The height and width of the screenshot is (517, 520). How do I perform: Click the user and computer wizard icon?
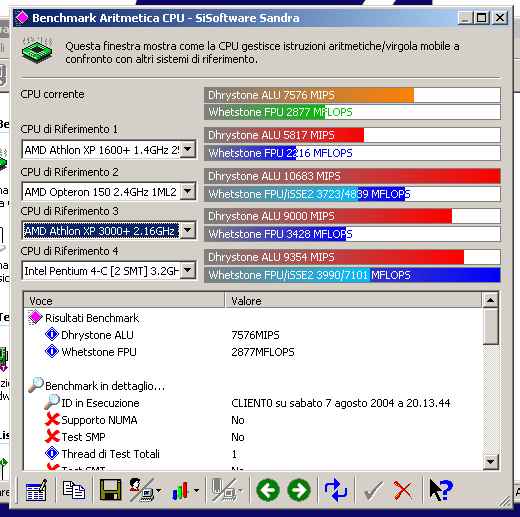[x=141, y=489]
